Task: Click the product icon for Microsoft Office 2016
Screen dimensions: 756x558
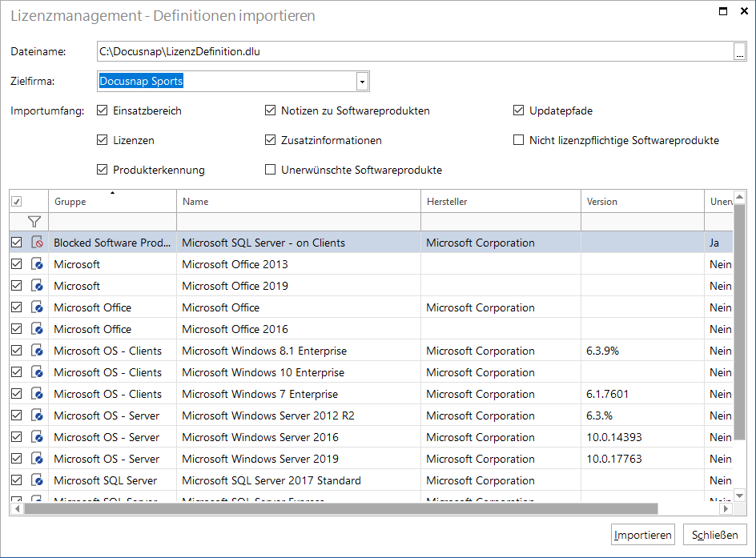Action: (x=37, y=329)
